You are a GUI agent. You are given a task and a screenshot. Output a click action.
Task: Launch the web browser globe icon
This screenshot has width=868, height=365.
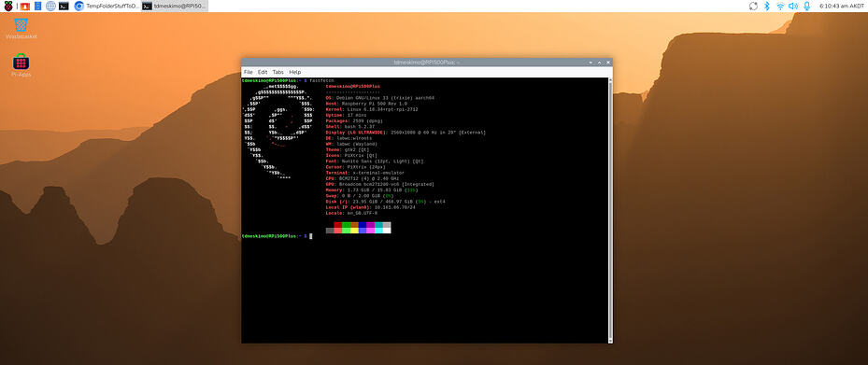(x=51, y=7)
